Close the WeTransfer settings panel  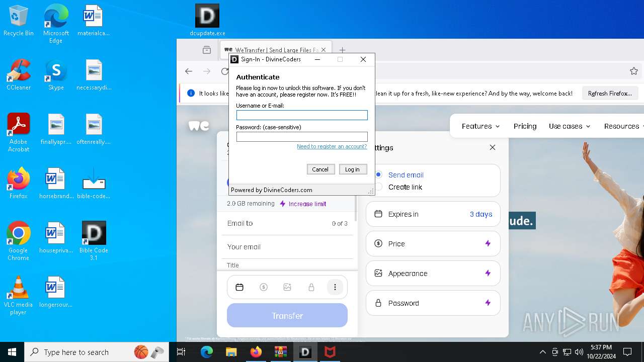(493, 147)
